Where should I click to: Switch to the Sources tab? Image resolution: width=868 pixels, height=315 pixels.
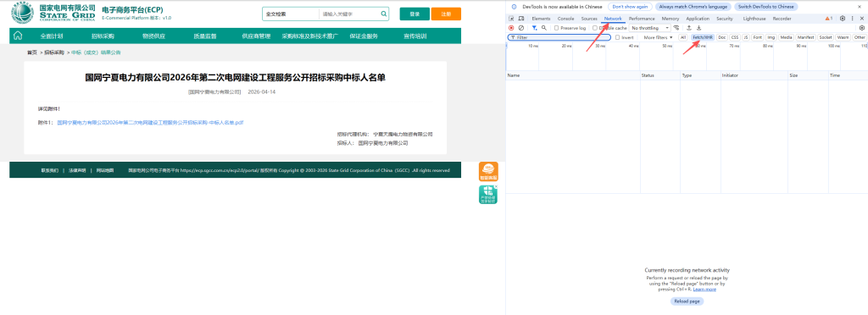coord(589,19)
